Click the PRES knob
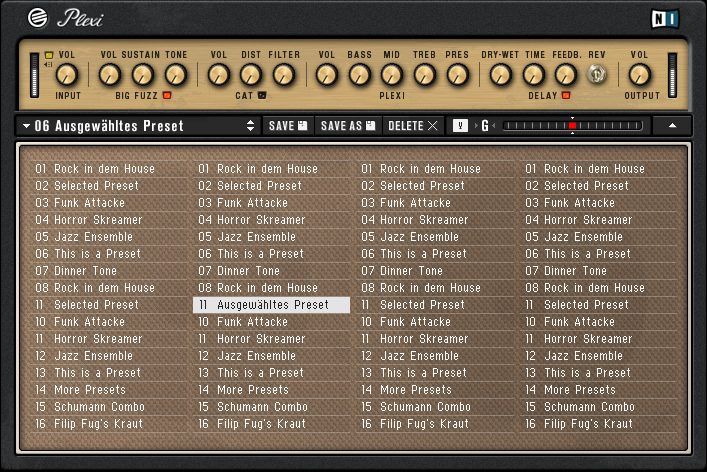This screenshot has height=472, width=707. click(x=457, y=75)
